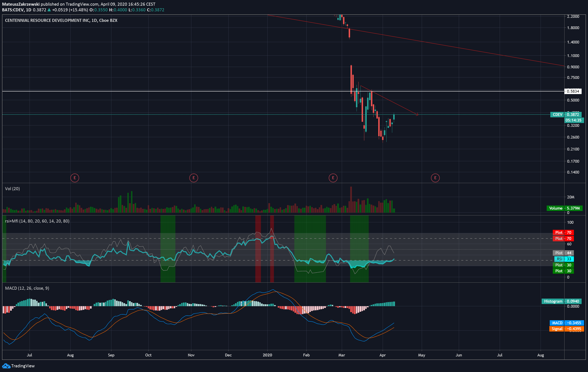The width and height of the screenshot is (588, 372).
Task: Click the Mar label on the time axis
Action: (x=342, y=355)
